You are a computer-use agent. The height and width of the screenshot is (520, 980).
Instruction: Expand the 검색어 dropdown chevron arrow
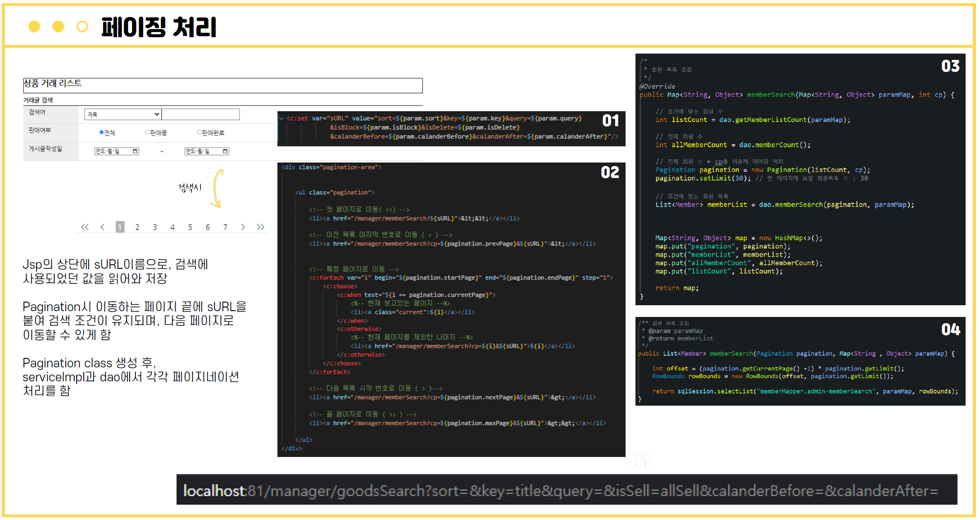[x=156, y=113]
